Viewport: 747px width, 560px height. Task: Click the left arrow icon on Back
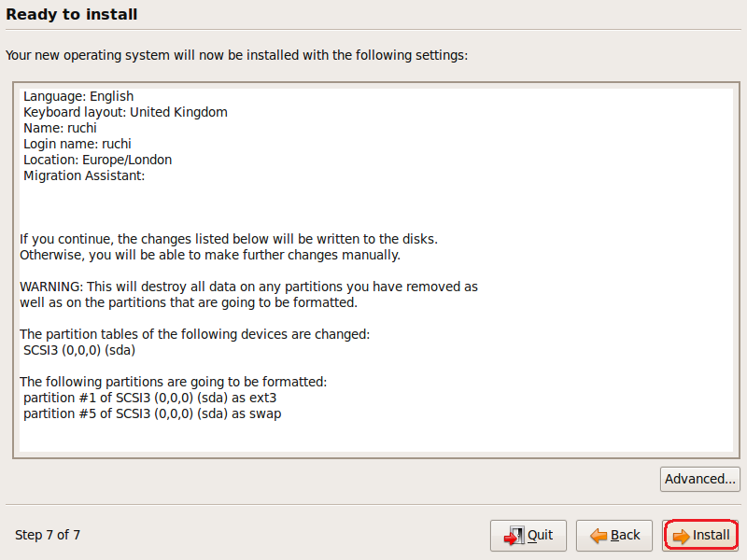(x=597, y=536)
